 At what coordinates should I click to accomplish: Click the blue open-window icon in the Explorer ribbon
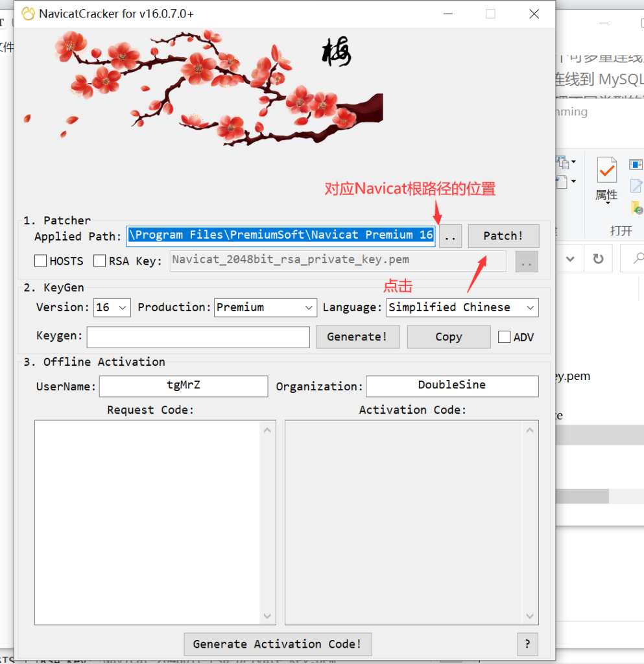click(636, 164)
